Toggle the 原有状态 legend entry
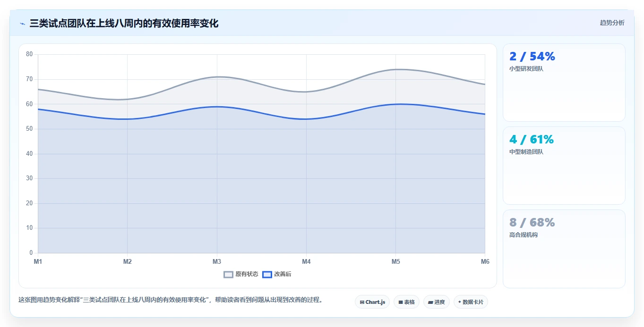The height and width of the screenshot is (327, 644). [241, 274]
